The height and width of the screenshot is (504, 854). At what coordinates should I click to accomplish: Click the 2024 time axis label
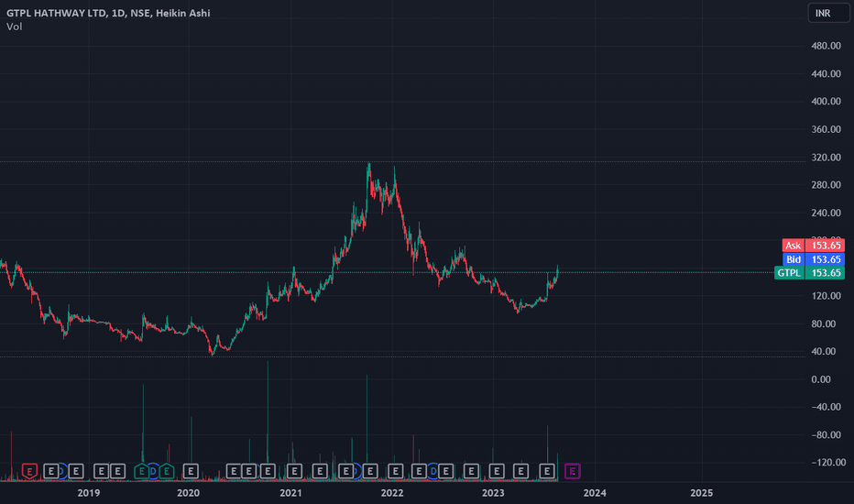(x=595, y=493)
